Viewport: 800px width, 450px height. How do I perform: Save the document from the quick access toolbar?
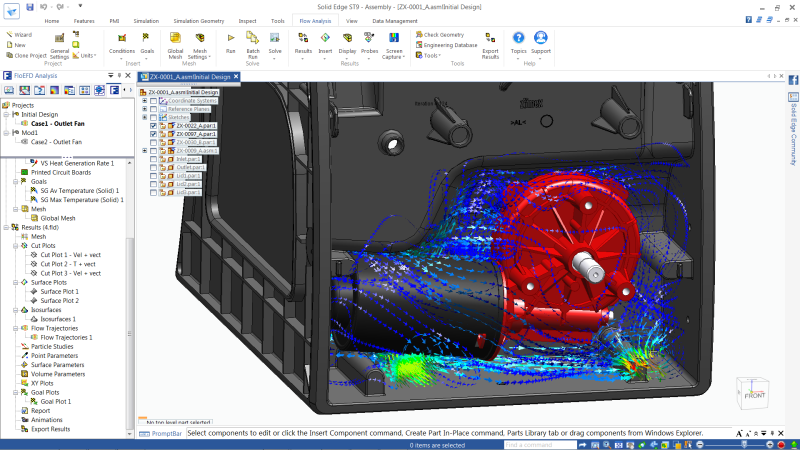30,7
